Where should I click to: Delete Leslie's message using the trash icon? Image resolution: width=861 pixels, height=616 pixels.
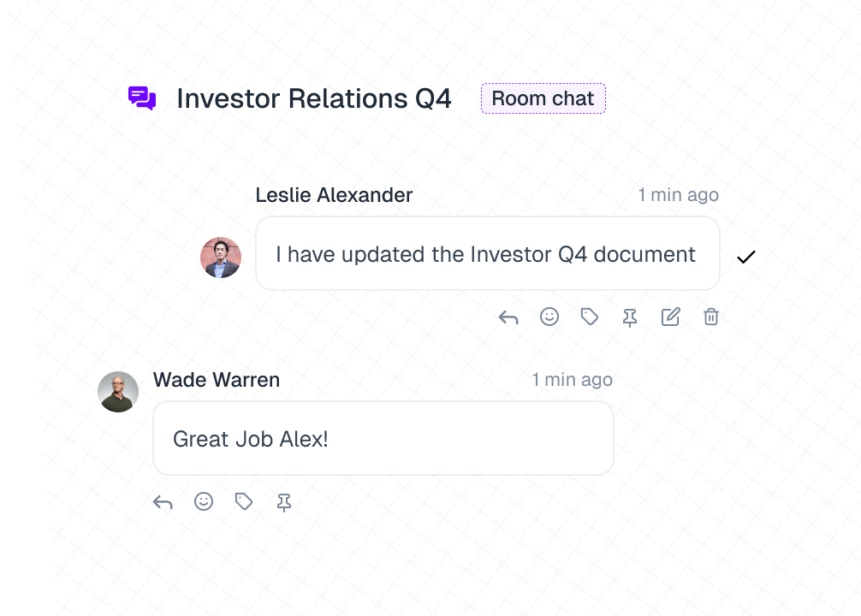(710, 317)
